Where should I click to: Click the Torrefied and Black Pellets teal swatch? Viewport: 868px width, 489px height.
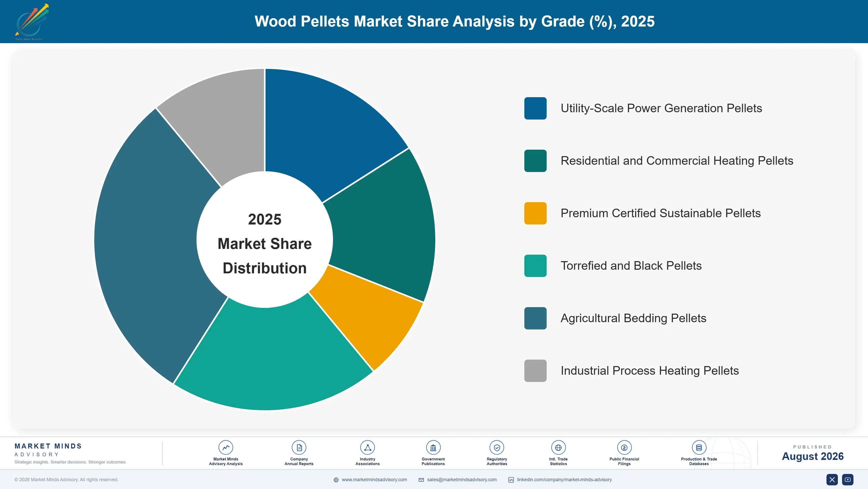(x=535, y=266)
